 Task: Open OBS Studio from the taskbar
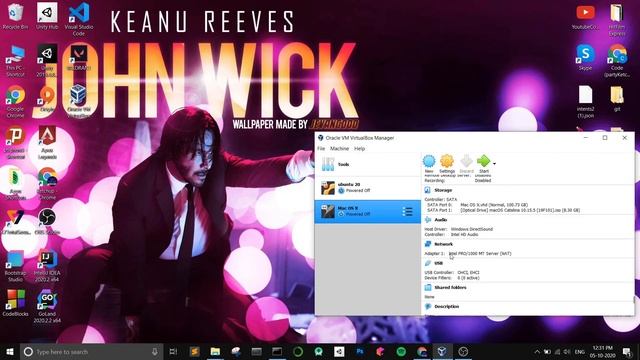point(463,351)
